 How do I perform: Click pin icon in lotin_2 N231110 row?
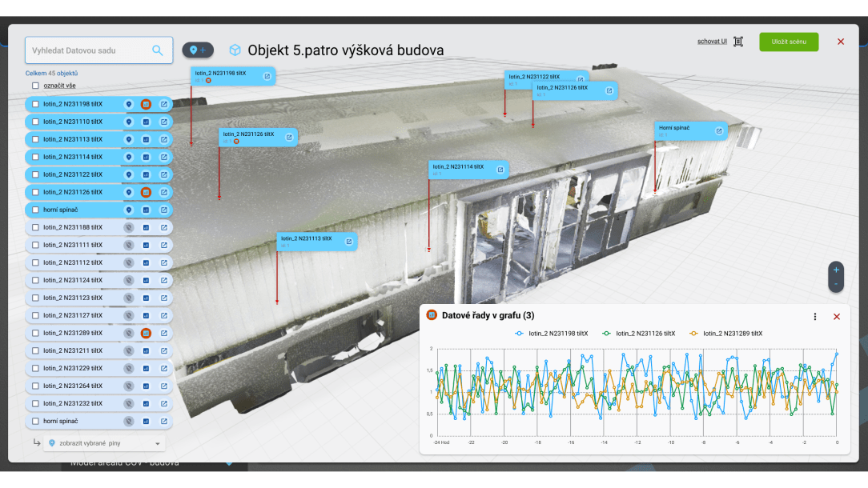pyautogui.click(x=128, y=122)
